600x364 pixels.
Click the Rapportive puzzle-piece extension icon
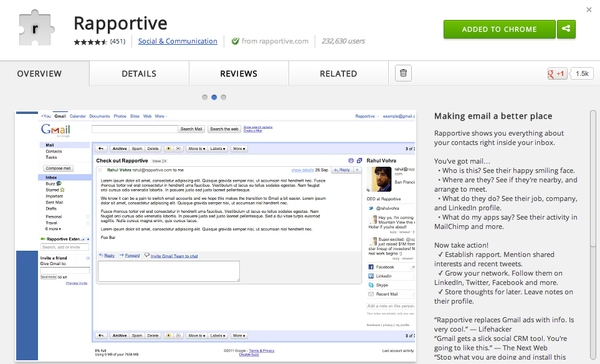(x=36, y=28)
